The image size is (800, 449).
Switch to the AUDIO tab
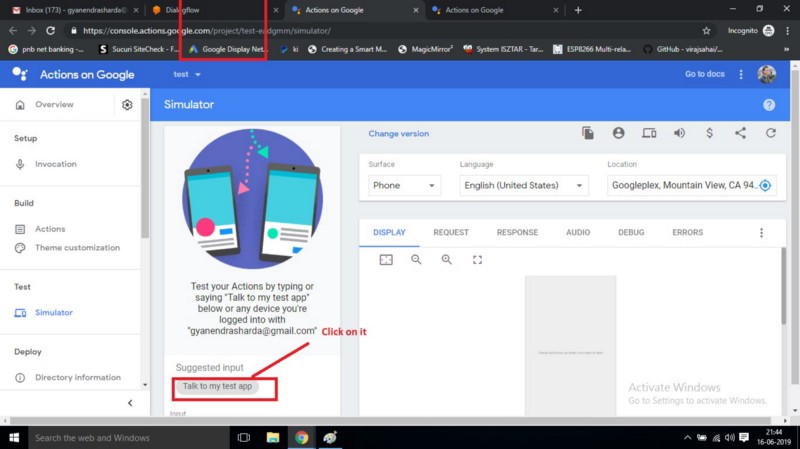click(x=578, y=233)
